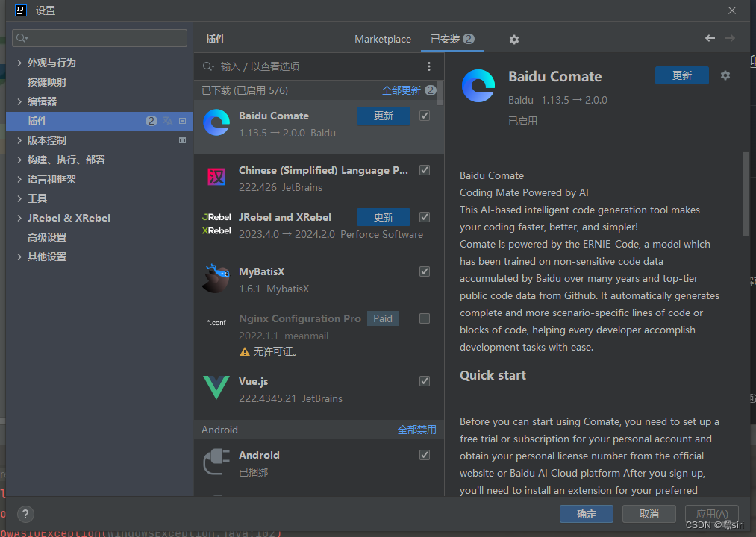Update JRebel and XRebel plugin

[384, 217]
